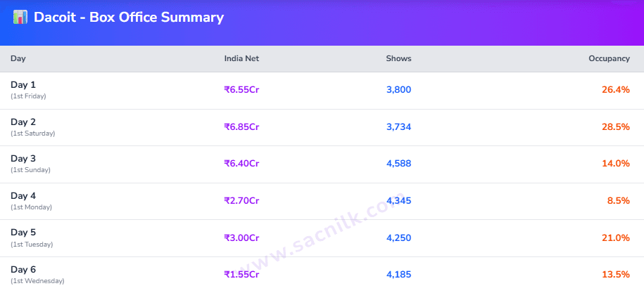Select the Day 1 row label
This screenshot has width=644, height=293.
tap(23, 85)
